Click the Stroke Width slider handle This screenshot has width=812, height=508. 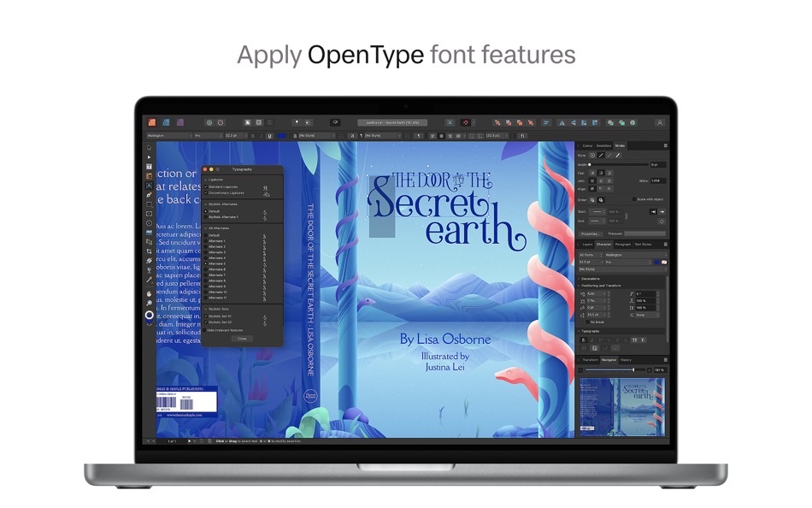pos(589,164)
